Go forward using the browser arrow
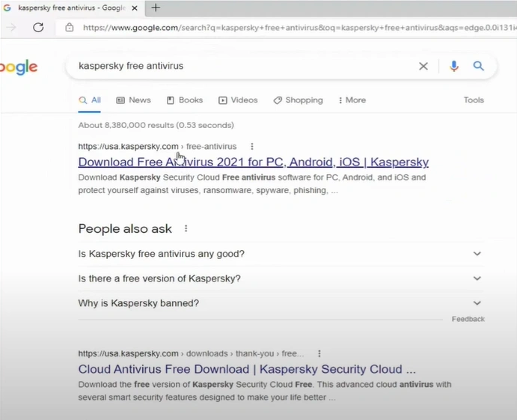 coord(11,27)
